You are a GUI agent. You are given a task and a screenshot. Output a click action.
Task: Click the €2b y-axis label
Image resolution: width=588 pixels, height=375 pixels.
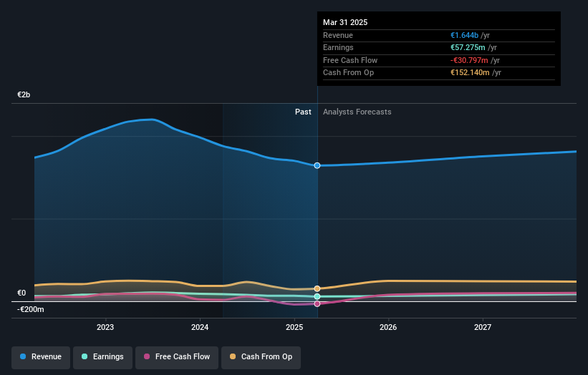[24, 94]
